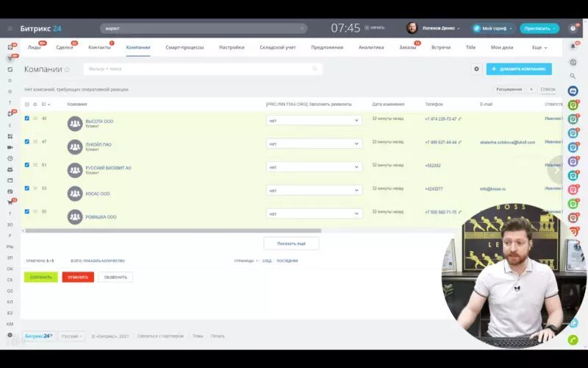Open the "нет" dropdown in the РОМАШКА ООО row
The image size is (588, 368).
point(315,213)
